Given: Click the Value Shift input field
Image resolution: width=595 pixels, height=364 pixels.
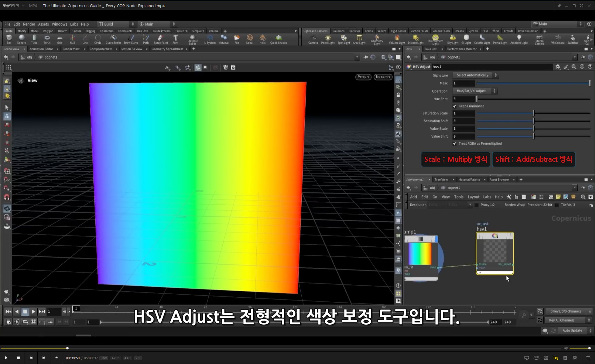Looking at the screenshot, I should 464,137.
